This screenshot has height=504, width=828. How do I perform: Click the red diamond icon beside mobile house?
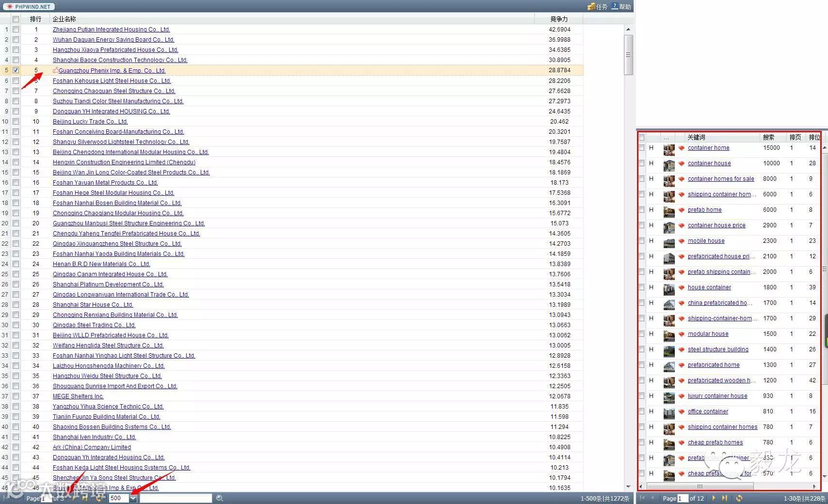tap(681, 241)
